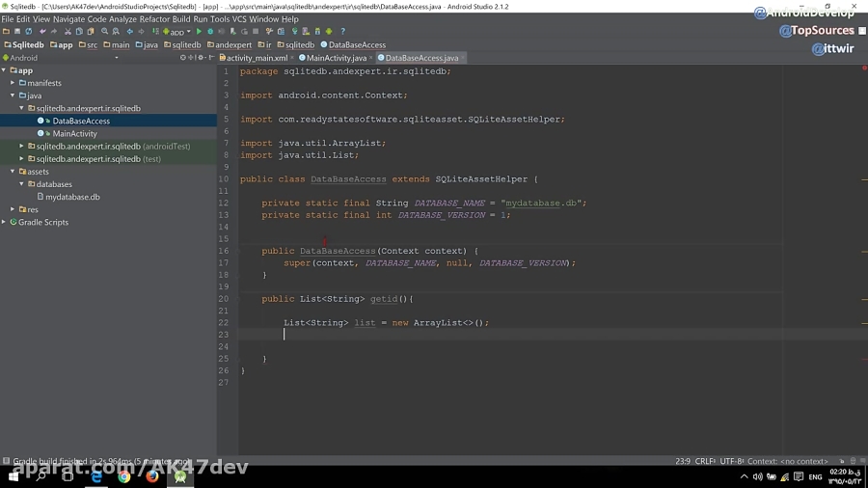868x488 pixels.
Task: Open the Refactor menu
Action: [154, 19]
